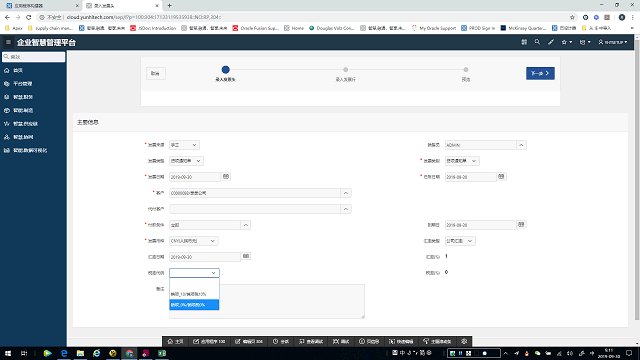Click the pencil edit icon in header
Viewport: 640px width, 360px height.
point(551,42)
